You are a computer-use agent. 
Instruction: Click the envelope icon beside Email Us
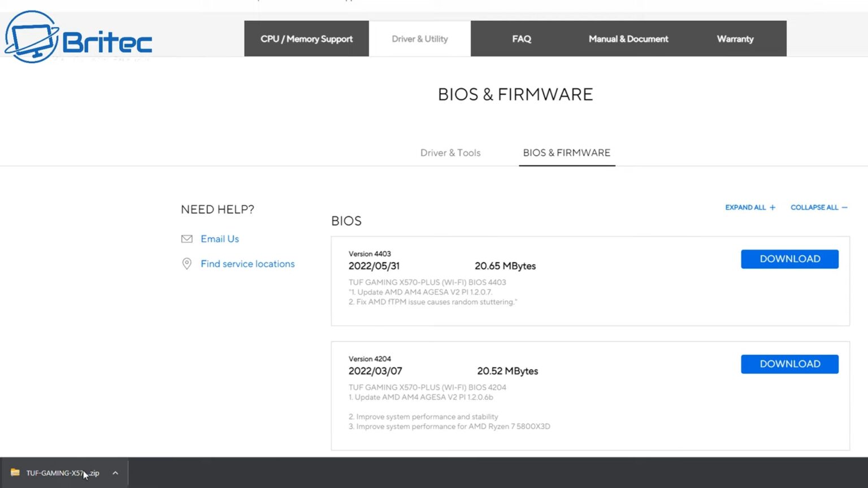tap(186, 239)
